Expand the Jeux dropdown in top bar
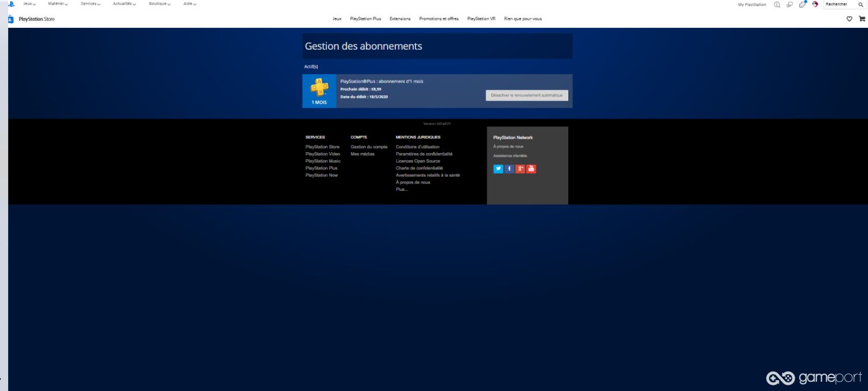The image size is (868, 391). pyautogui.click(x=30, y=4)
